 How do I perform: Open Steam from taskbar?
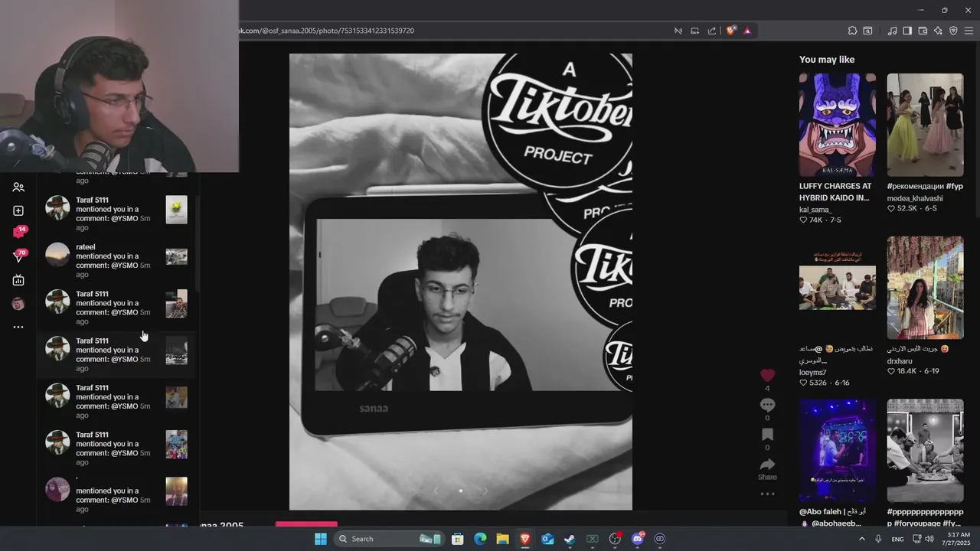(570, 539)
